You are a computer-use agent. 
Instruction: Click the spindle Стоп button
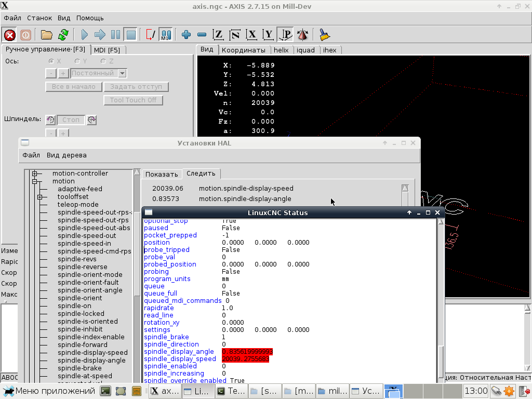coord(71,120)
